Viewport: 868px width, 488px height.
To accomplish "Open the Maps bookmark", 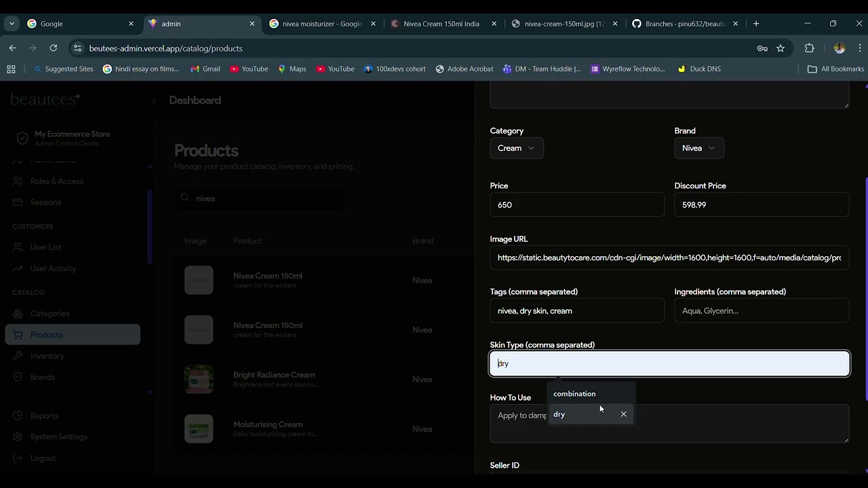I will (x=292, y=68).
